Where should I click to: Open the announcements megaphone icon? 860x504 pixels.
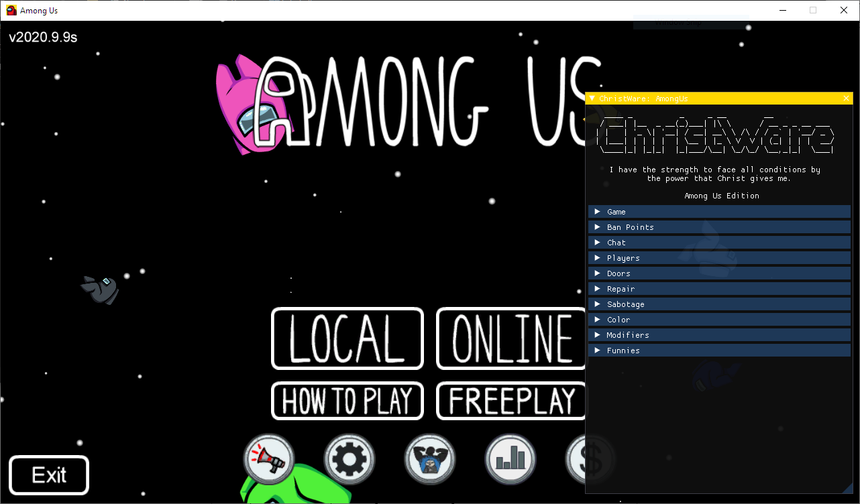coord(269,459)
